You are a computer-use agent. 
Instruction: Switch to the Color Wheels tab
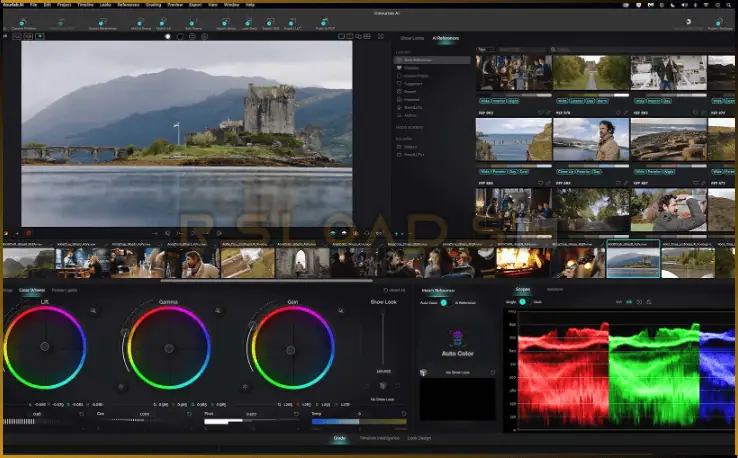pyautogui.click(x=32, y=290)
